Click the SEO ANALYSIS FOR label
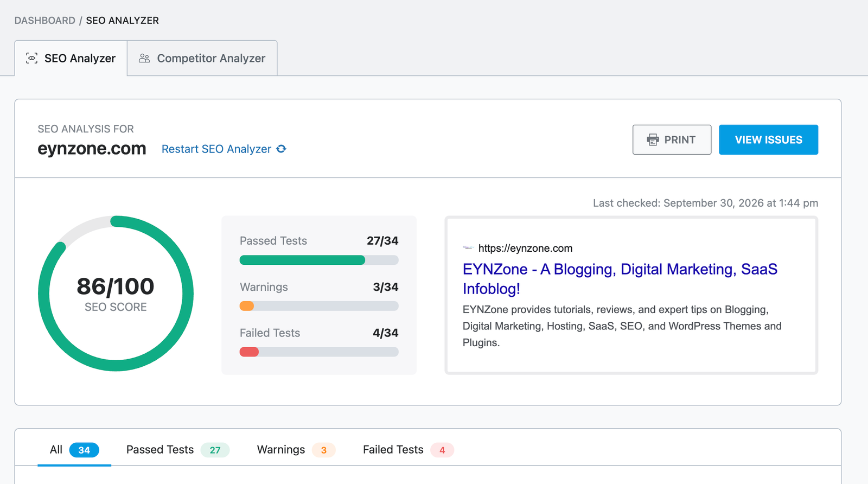868x484 pixels. click(x=86, y=129)
